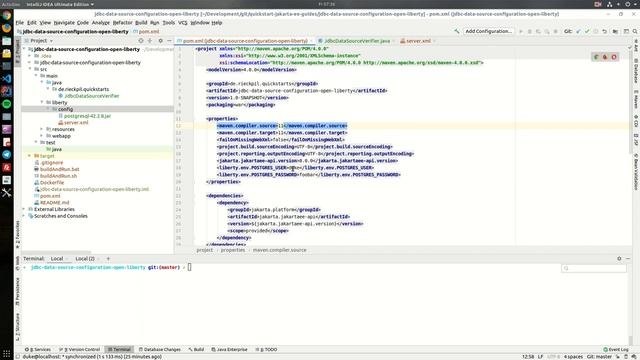
Task: Open the Event Log
Action: click(616, 349)
